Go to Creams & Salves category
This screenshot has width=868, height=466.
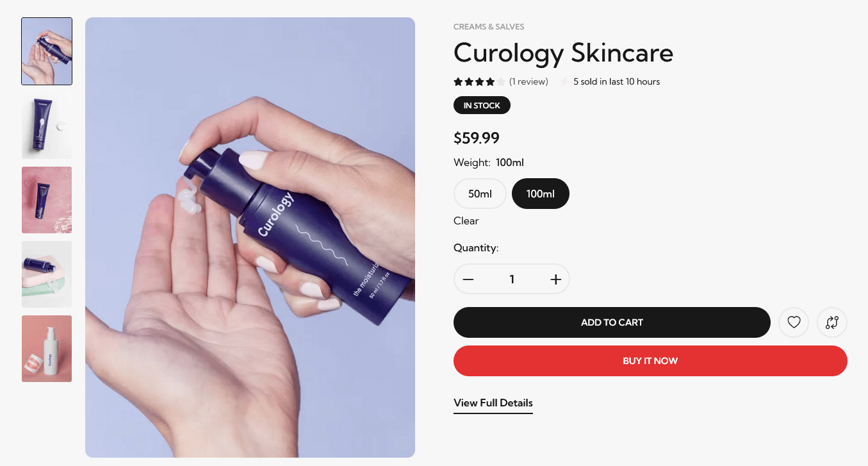[x=489, y=27]
